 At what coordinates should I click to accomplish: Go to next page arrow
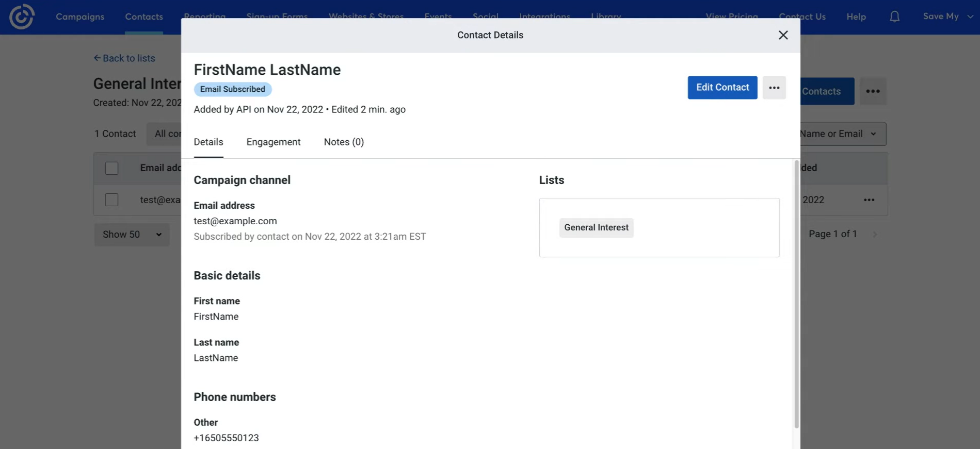(875, 235)
